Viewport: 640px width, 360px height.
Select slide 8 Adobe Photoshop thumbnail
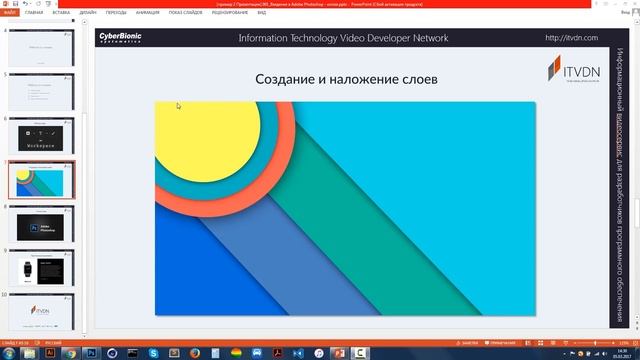point(41,224)
